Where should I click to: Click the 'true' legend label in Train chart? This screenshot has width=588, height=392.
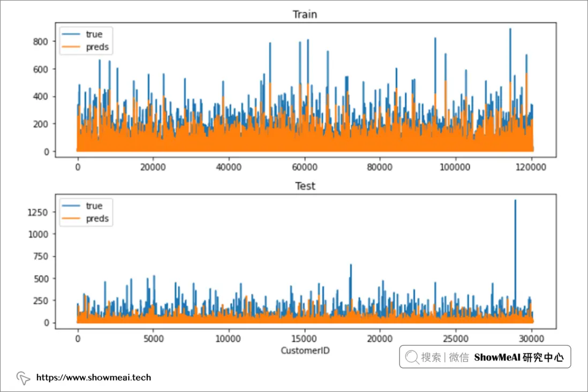(94, 34)
